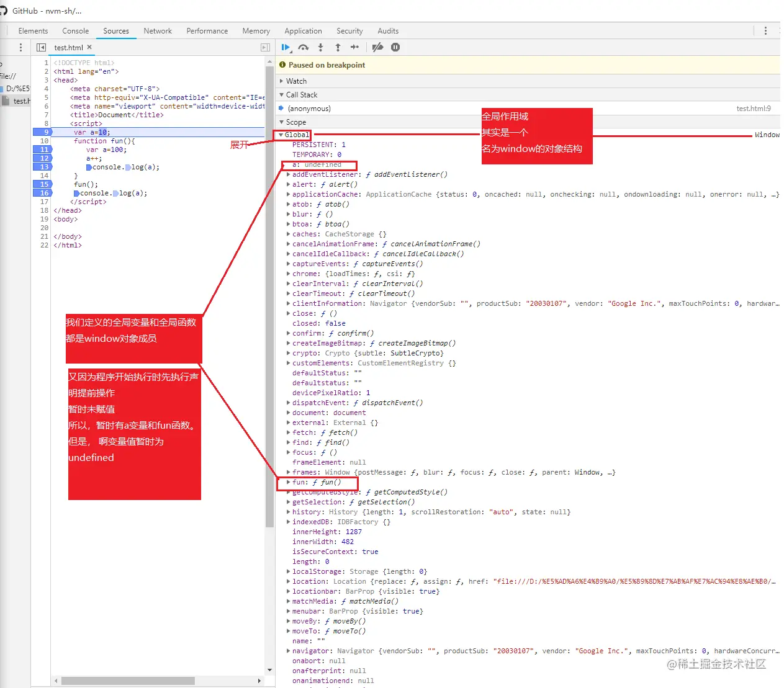Follow the test.html:9 source link
Viewport: 784px width, 688px height.
pyautogui.click(x=754, y=109)
